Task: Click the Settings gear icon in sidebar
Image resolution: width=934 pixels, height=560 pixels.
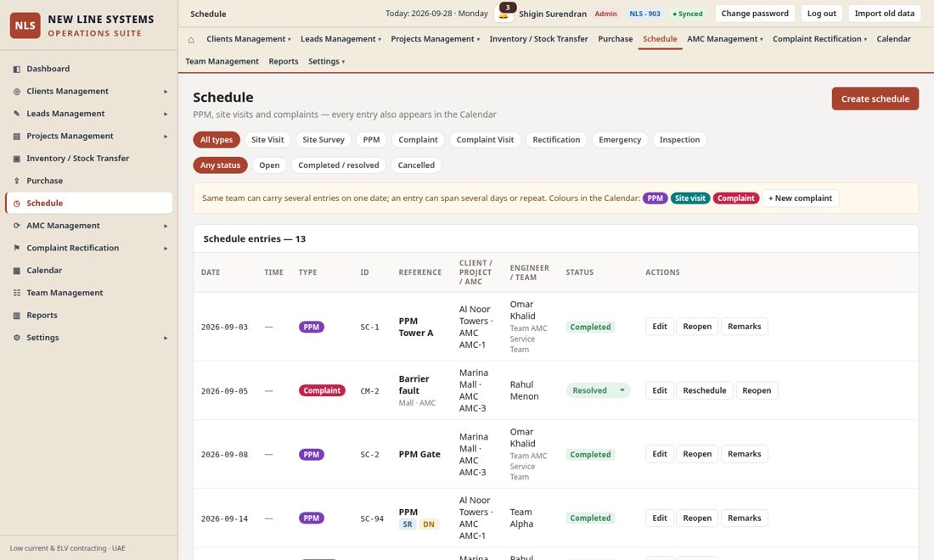Action: point(17,338)
